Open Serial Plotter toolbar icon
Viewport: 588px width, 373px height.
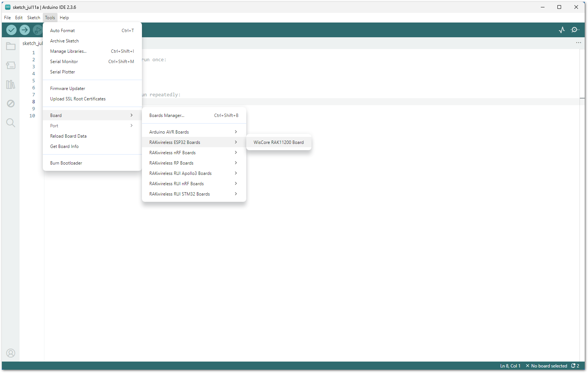coord(562,30)
